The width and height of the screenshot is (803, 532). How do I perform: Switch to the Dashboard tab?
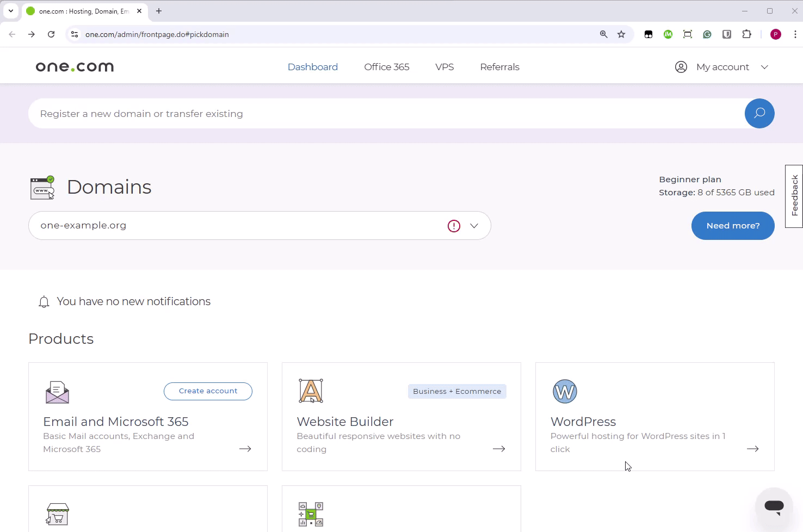313,67
